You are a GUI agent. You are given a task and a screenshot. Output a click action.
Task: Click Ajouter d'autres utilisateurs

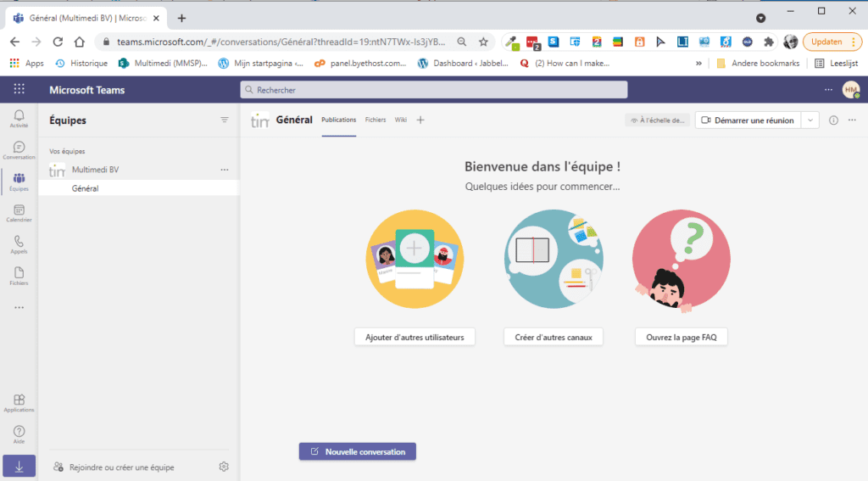coord(415,337)
